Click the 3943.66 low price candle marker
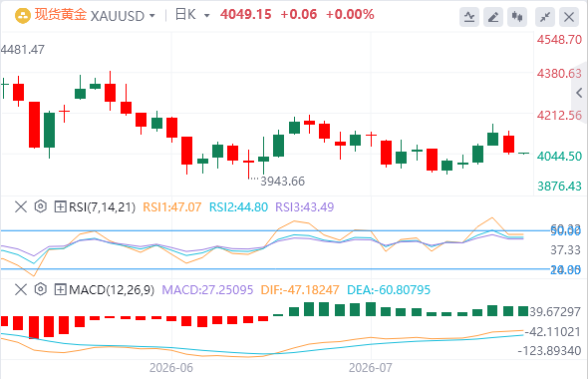This screenshot has width=588, height=379. [x=282, y=182]
